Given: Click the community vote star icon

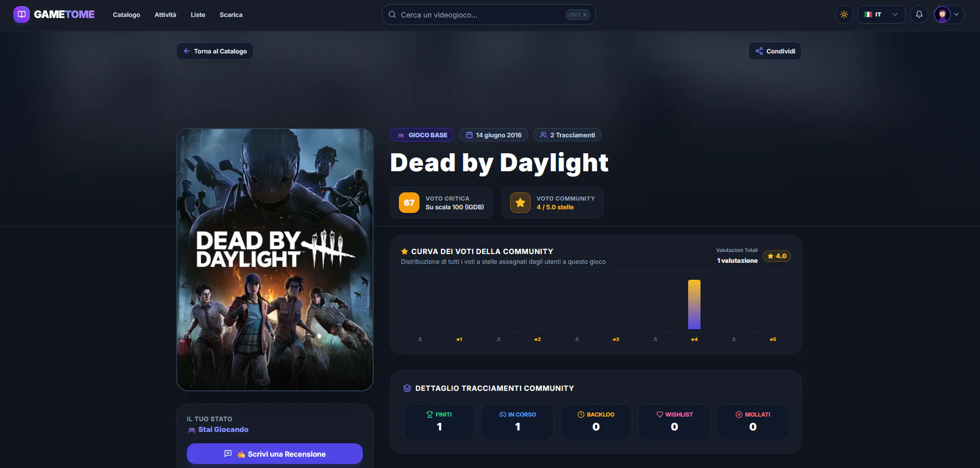Looking at the screenshot, I should click(520, 203).
